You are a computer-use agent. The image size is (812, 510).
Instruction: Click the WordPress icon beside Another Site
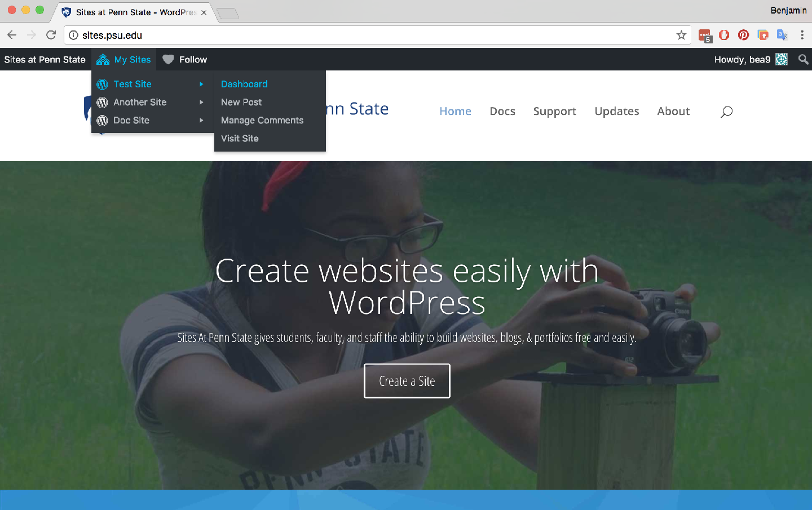102,103
